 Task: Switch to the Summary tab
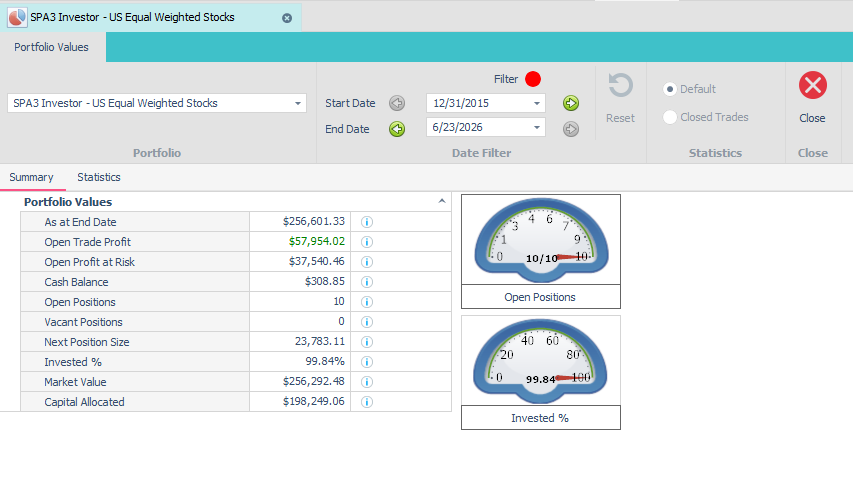pyautogui.click(x=32, y=177)
